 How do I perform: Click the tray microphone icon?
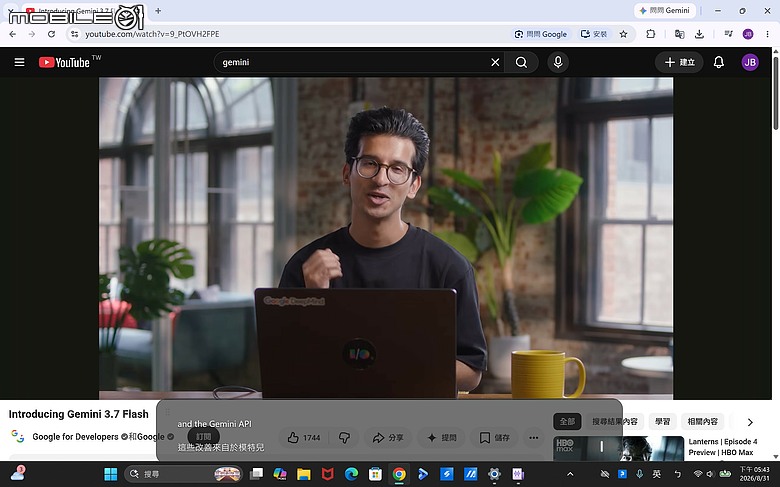point(639,474)
